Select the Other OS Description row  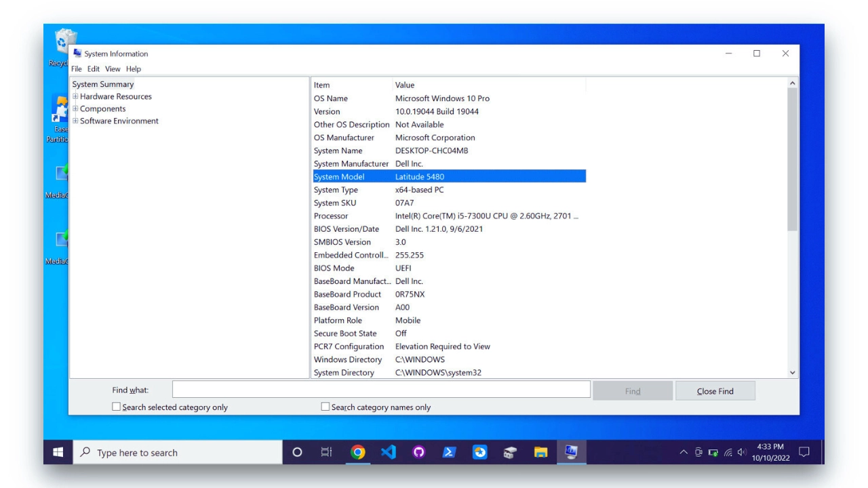tap(449, 124)
